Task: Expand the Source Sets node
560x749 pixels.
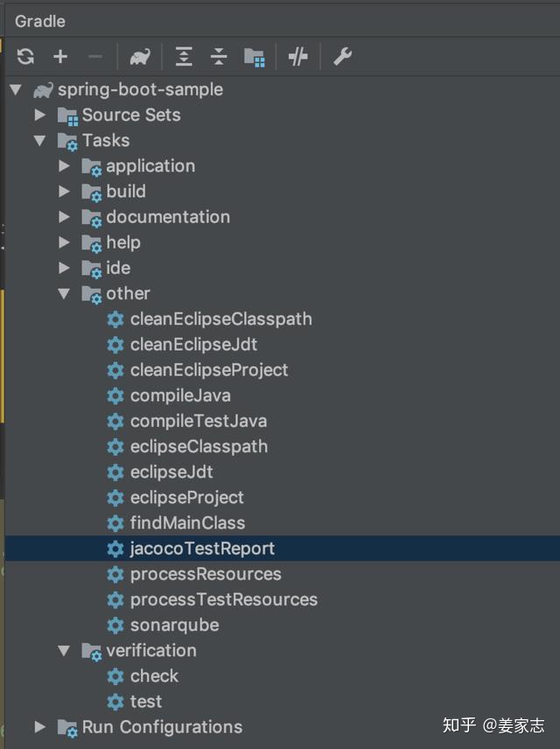Action: [39, 115]
